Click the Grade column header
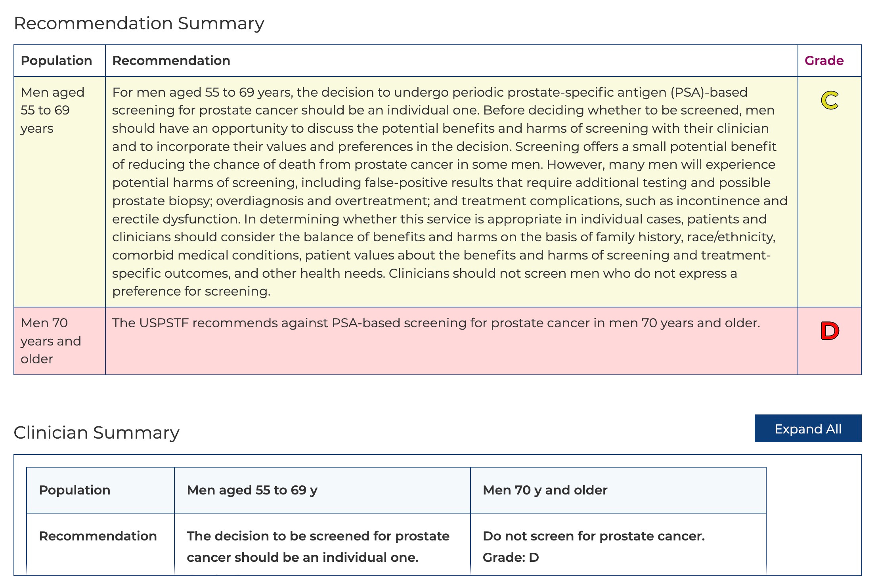This screenshot has height=588, width=876. [x=824, y=61]
